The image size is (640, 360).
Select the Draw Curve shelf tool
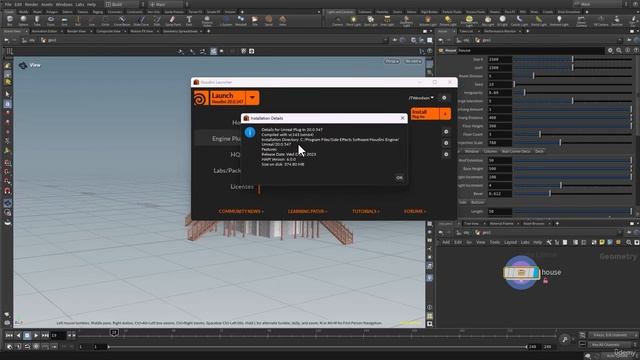[141, 20]
